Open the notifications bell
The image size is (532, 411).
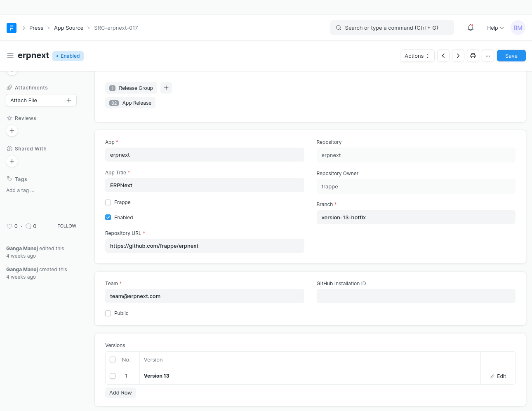[470, 28]
